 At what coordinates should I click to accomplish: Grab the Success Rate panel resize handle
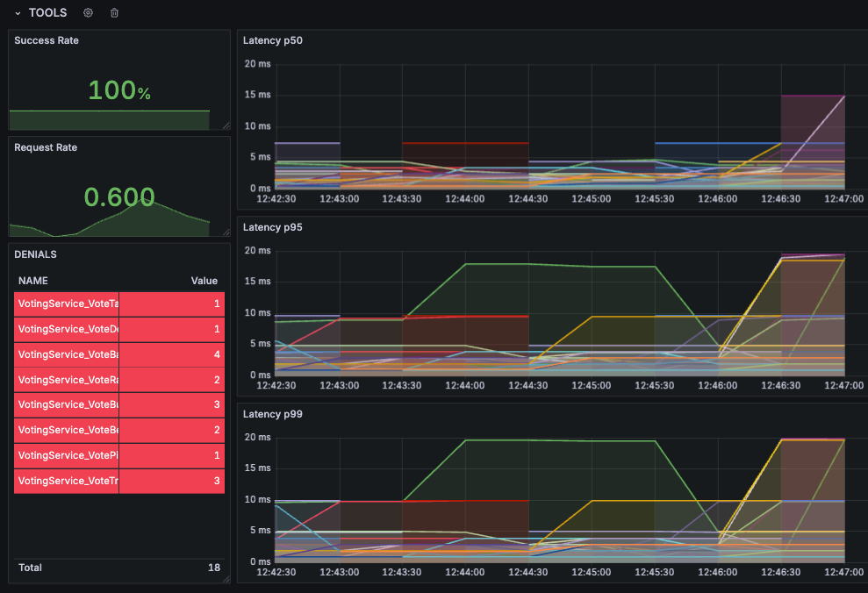pos(226,126)
